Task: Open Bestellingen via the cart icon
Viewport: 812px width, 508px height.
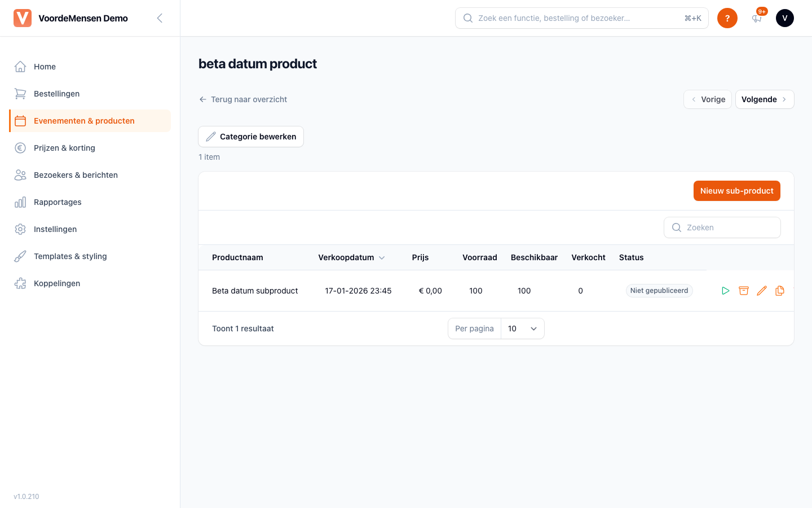Action: click(x=20, y=94)
